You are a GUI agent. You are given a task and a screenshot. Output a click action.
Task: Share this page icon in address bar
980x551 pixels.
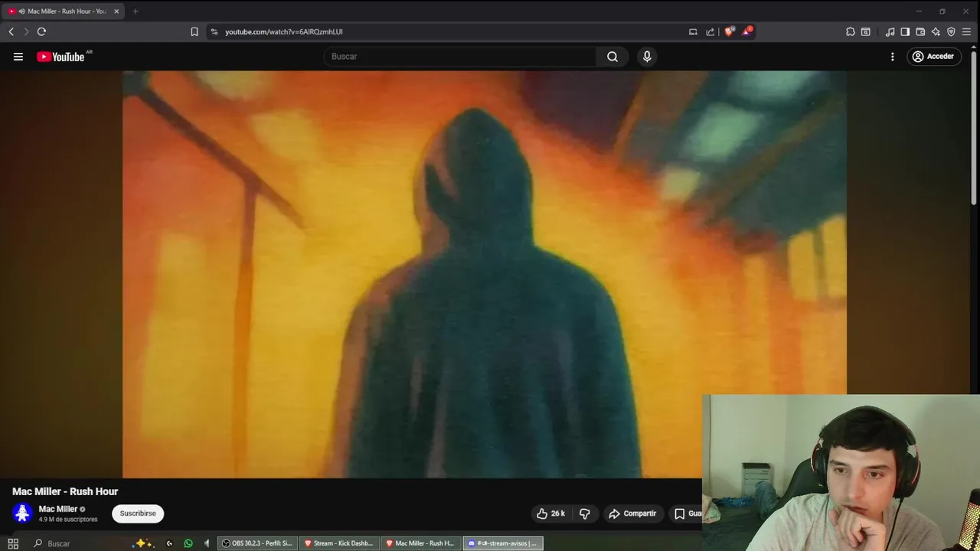[710, 31]
